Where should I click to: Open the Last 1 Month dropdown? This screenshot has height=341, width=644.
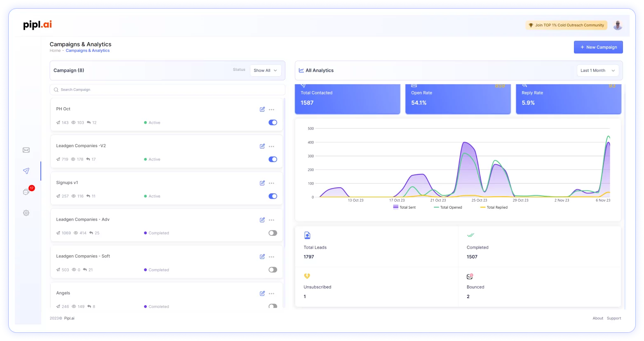(597, 71)
